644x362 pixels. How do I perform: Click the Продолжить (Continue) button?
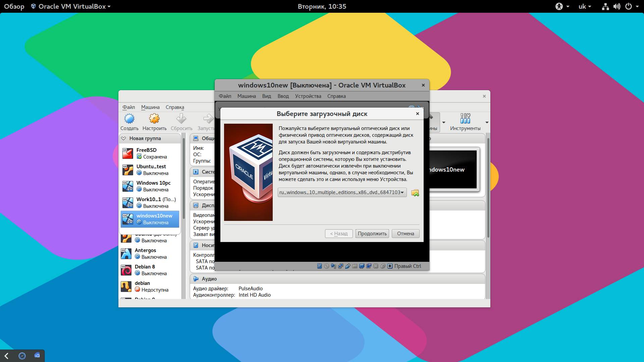tap(372, 233)
